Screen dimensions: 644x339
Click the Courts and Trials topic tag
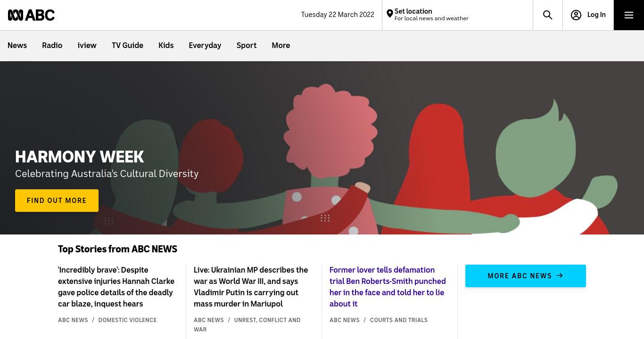click(399, 320)
